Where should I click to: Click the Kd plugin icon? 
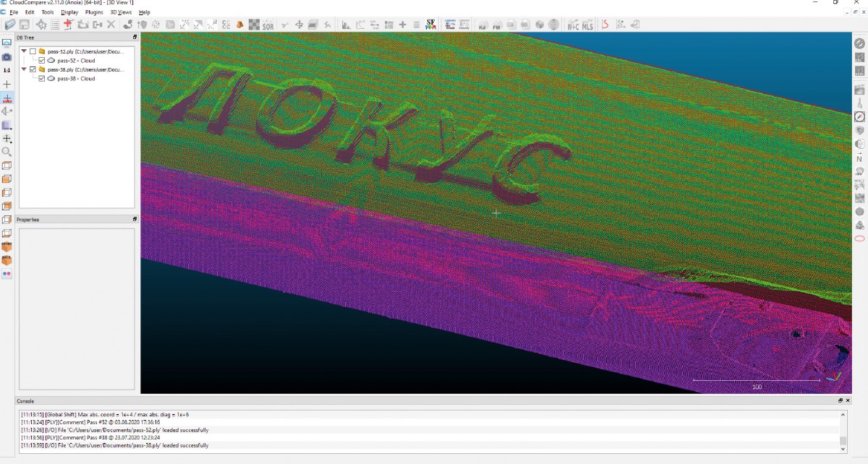tap(482, 25)
